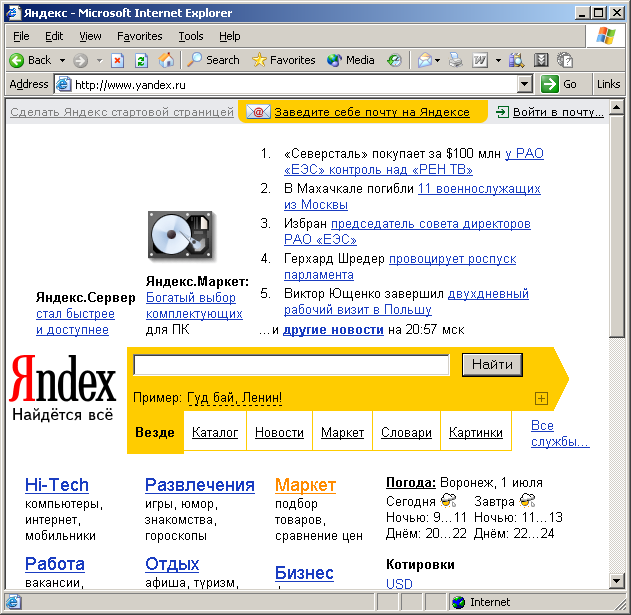The image size is (631, 615).
Task: Click the Back arrow icon
Action: click(x=17, y=60)
